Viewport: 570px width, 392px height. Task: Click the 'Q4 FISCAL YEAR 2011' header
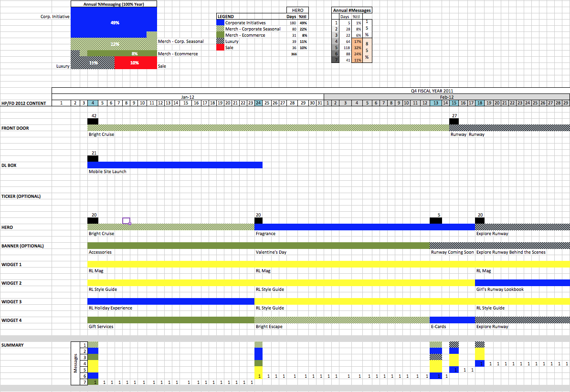click(x=432, y=91)
